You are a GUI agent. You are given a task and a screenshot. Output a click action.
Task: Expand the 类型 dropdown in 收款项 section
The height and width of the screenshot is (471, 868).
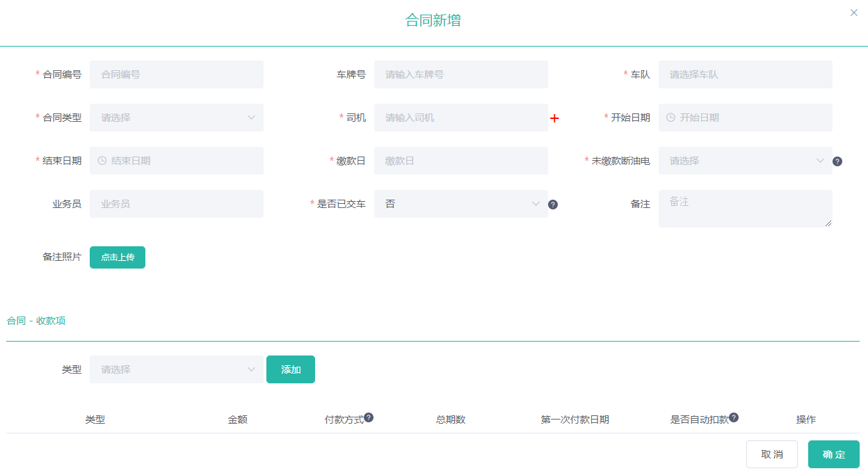pyautogui.click(x=177, y=369)
